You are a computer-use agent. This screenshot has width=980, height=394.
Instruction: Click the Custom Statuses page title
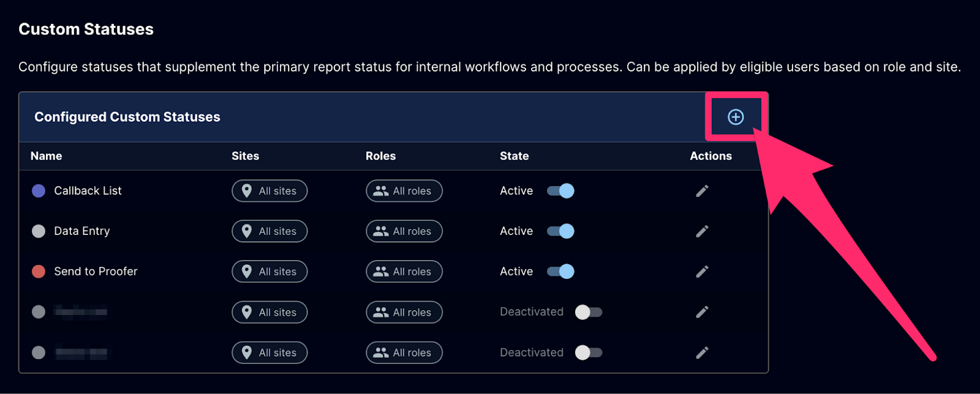tap(86, 29)
